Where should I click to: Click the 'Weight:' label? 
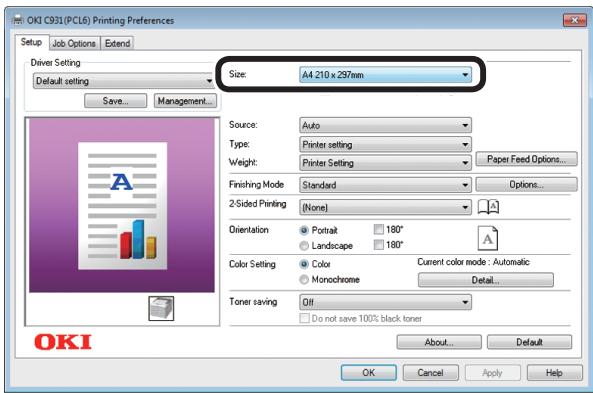[x=243, y=162]
